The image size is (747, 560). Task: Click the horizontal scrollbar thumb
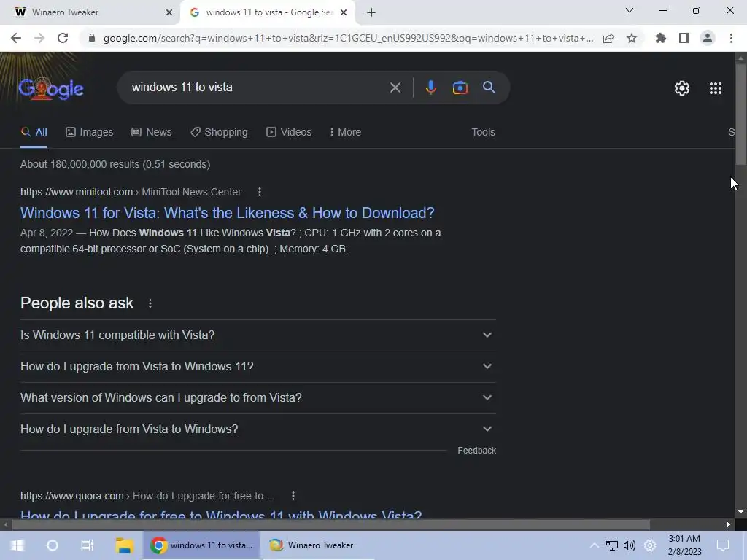[331, 525]
